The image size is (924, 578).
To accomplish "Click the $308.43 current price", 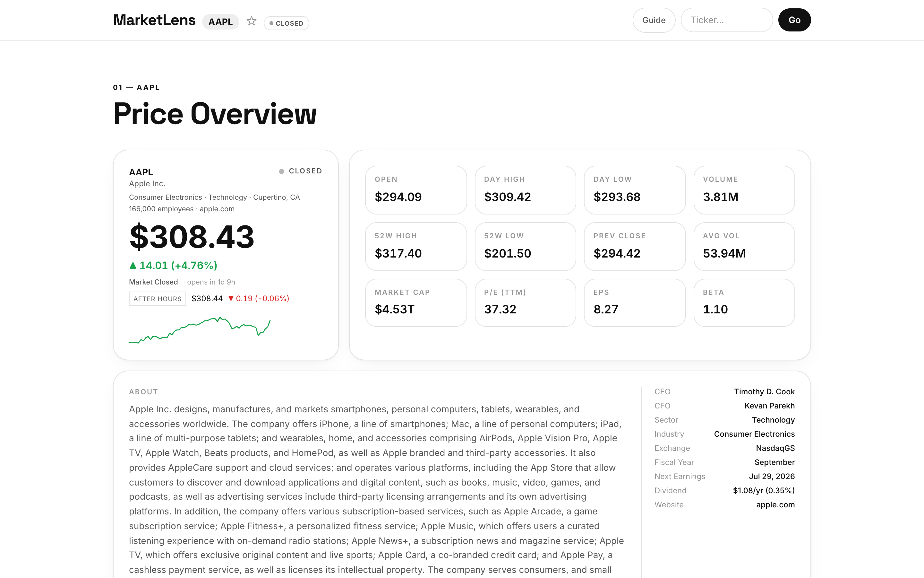I will pos(192,237).
